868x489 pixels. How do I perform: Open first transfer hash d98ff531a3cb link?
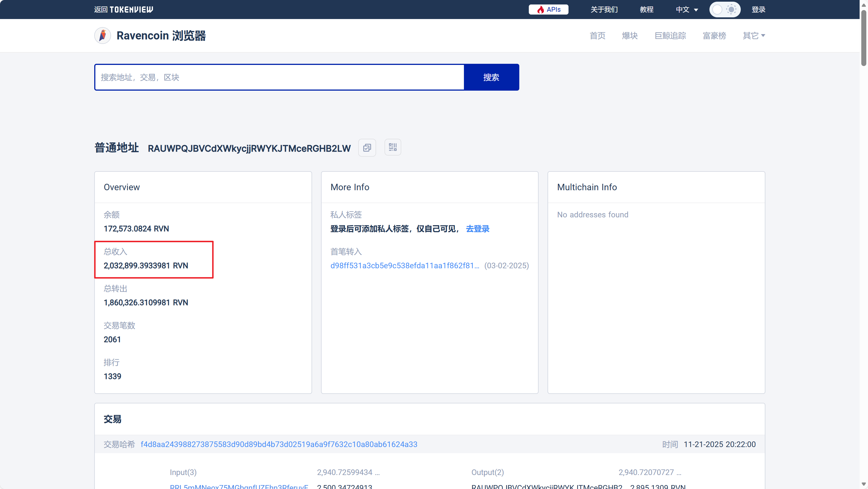pos(404,265)
